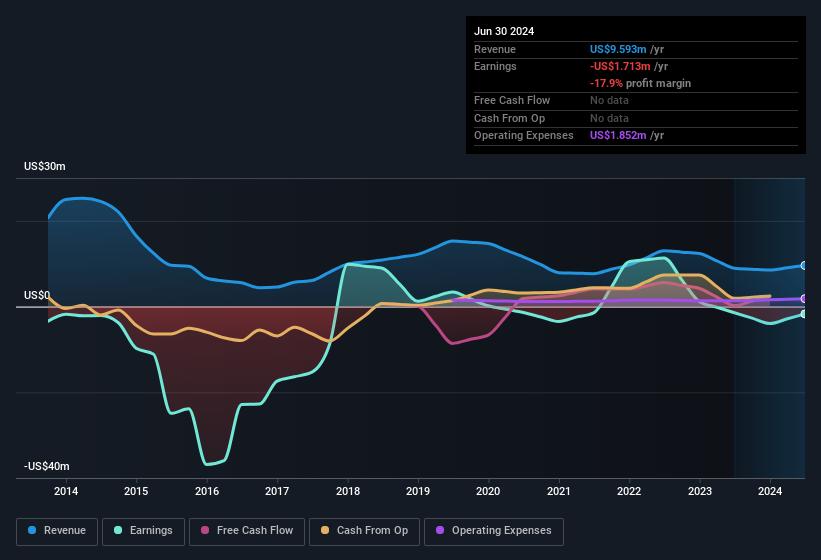Click the blue Revenue endpoint marker
The height and width of the screenshot is (560, 821).
(x=804, y=266)
